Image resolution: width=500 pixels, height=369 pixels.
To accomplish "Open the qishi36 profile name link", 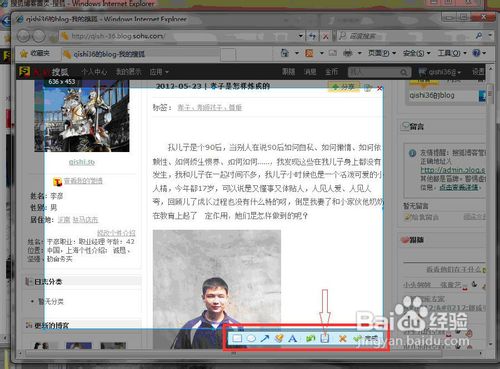I will (82, 162).
